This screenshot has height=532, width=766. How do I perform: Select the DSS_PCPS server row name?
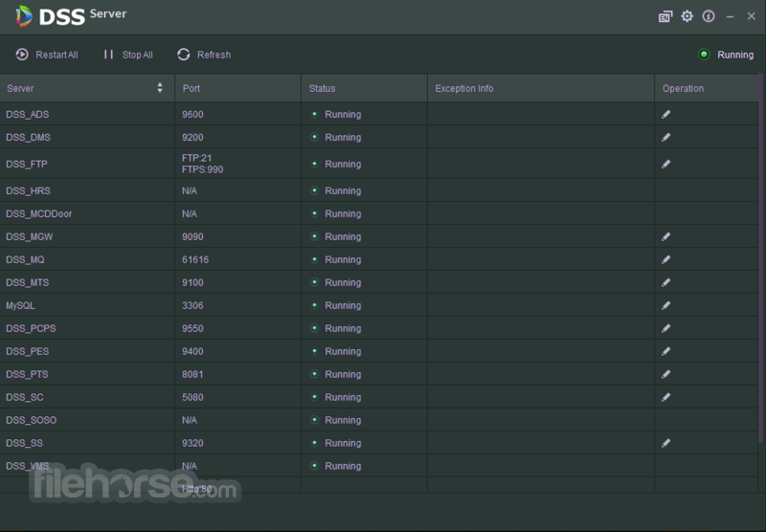tap(31, 328)
